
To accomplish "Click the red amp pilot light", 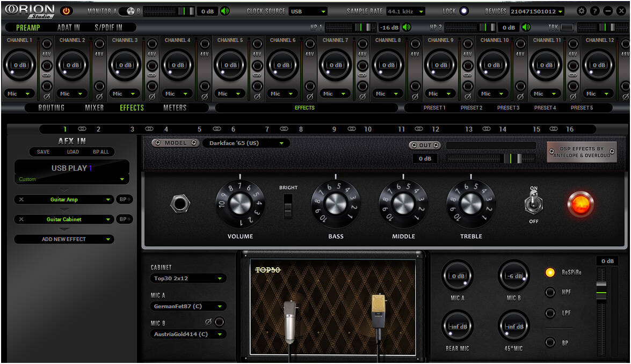I will 581,205.
